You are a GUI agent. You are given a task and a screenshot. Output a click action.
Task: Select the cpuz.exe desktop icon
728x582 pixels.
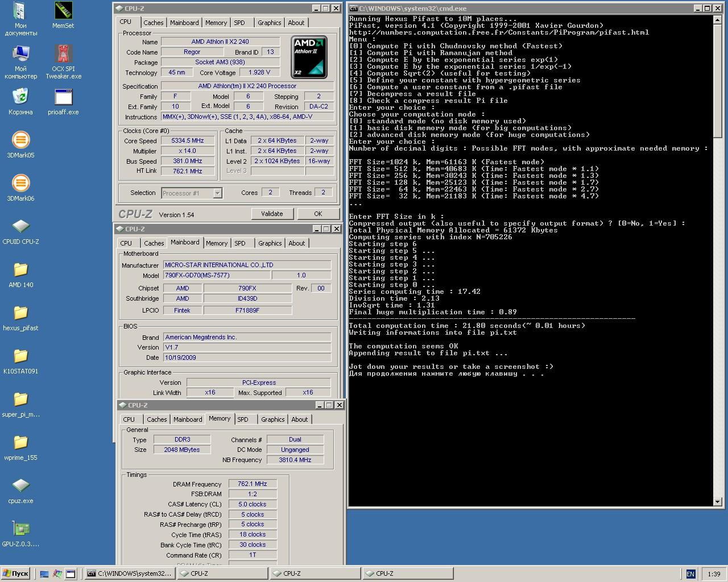pyautogui.click(x=20, y=490)
